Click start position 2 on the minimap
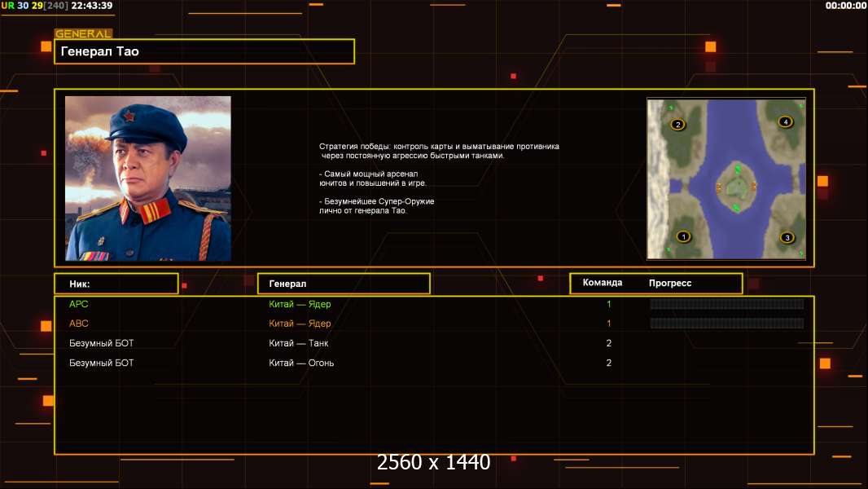Viewport: 868px width, 489px height. [x=678, y=125]
